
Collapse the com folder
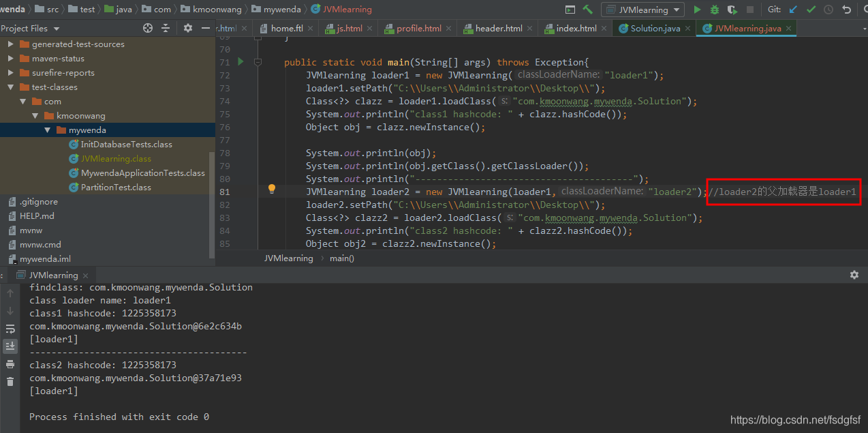[x=23, y=102]
